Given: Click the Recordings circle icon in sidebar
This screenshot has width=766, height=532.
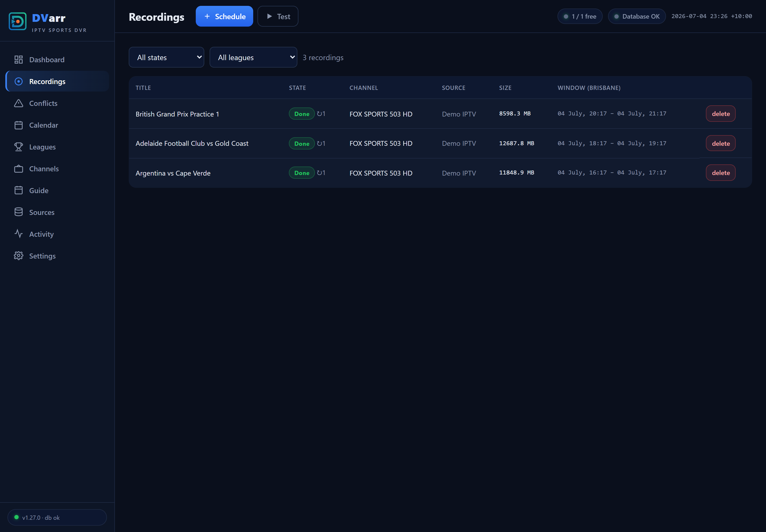Looking at the screenshot, I should pyautogui.click(x=19, y=81).
